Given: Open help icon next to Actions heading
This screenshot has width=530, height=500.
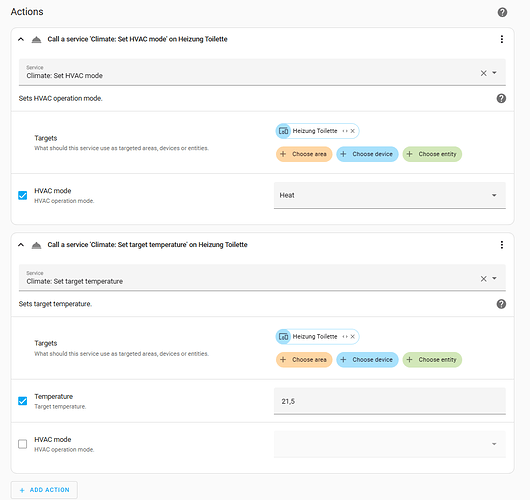Looking at the screenshot, I should 502,13.
